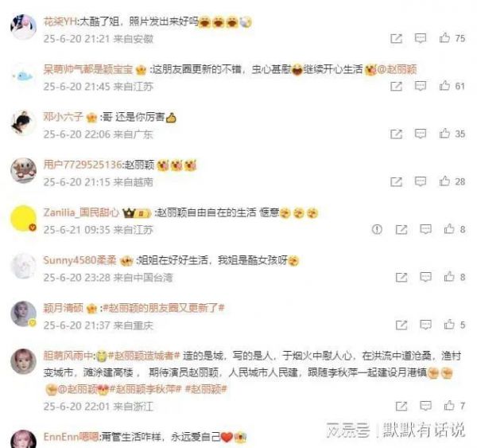Open Sunny4580柔柔's username link

point(79,260)
